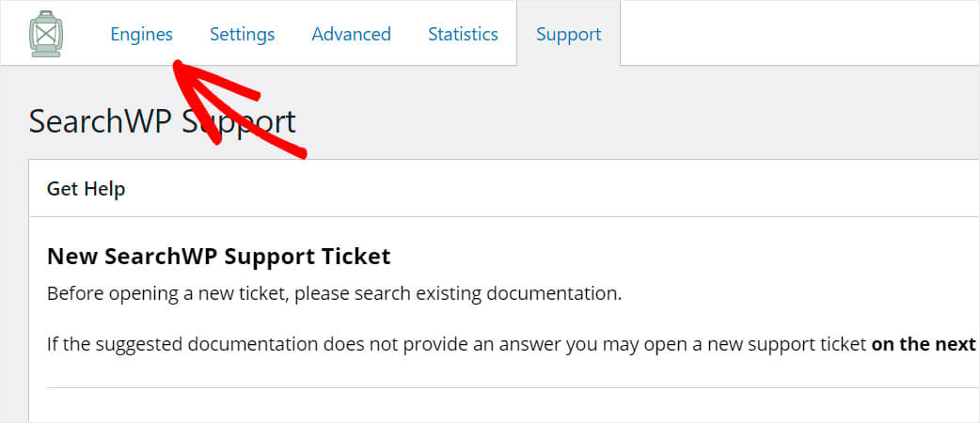Click the Get Help panel header
The image size is (980, 423).
[504, 189]
